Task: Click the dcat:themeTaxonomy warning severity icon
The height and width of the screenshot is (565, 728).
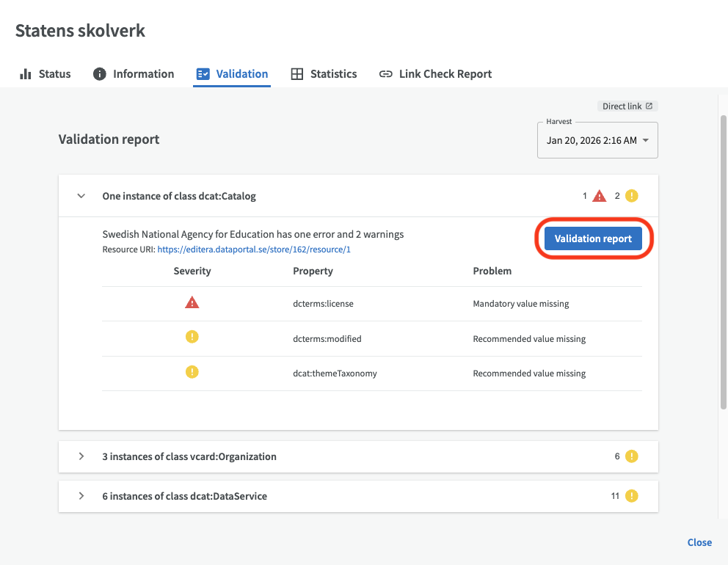Action: [192, 372]
